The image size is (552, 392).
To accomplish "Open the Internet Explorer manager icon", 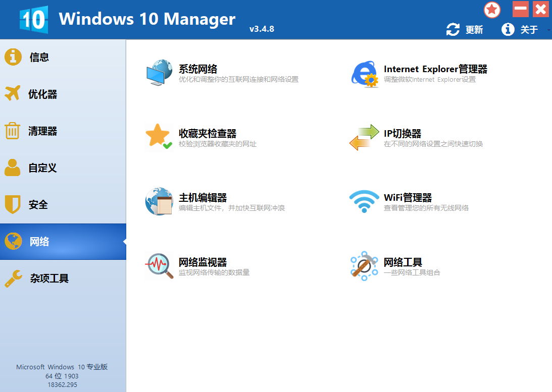I will coord(365,74).
